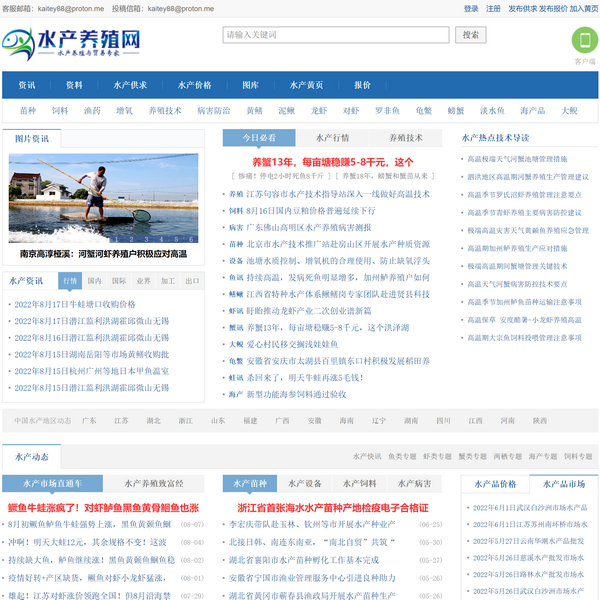Switch to the 水产行情 tab

[333, 138]
